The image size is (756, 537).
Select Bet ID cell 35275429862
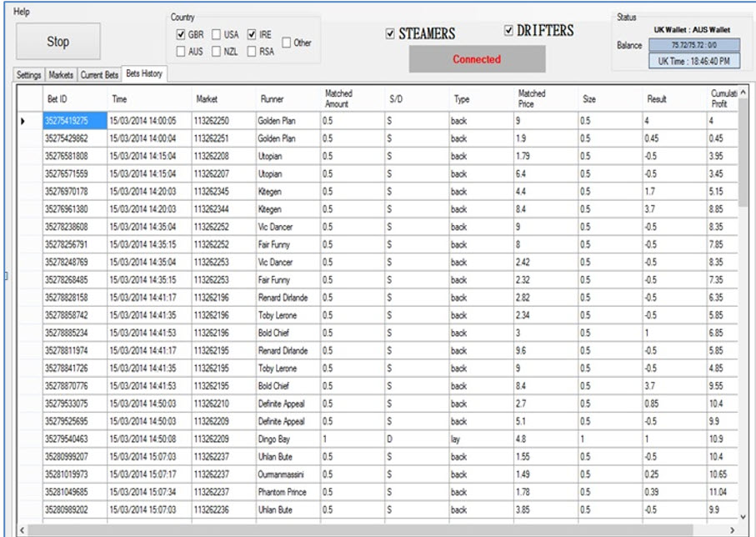pos(75,138)
